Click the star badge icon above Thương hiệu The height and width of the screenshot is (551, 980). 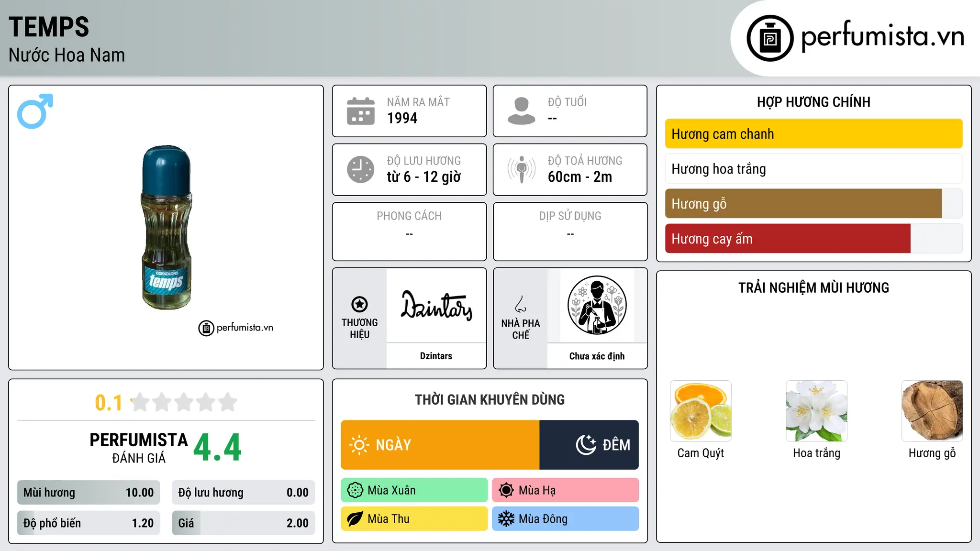(359, 304)
